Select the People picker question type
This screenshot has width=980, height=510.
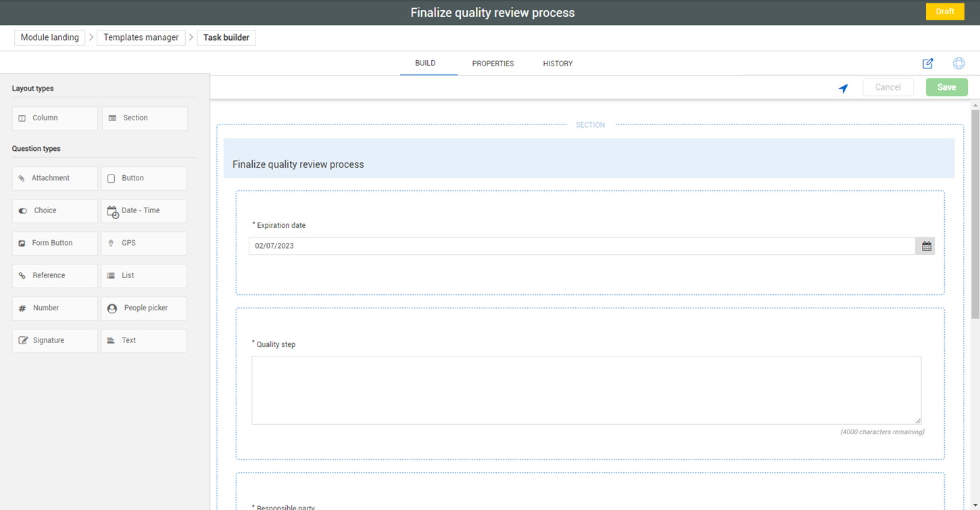tap(144, 308)
